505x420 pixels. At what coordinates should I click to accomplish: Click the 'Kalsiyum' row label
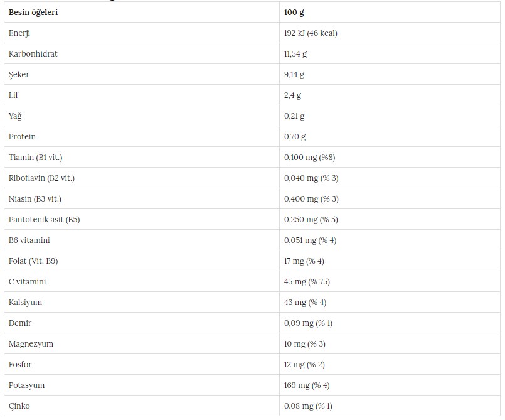pos(25,303)
